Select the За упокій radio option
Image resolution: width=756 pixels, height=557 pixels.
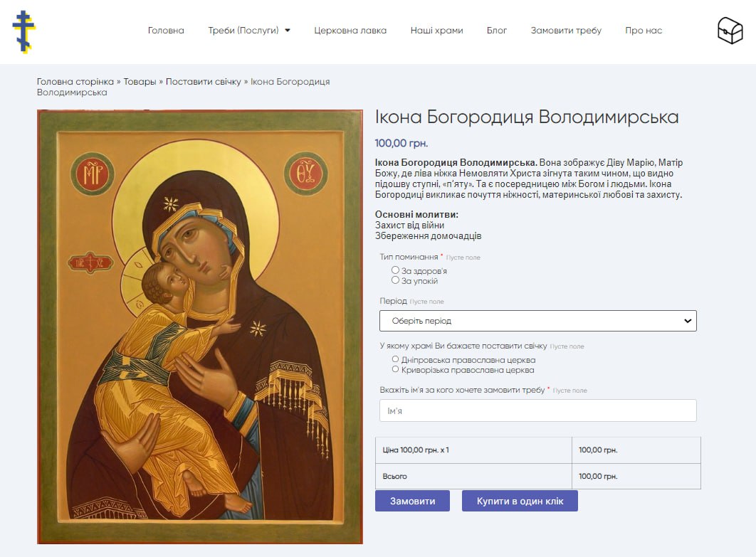coord(396,280)
